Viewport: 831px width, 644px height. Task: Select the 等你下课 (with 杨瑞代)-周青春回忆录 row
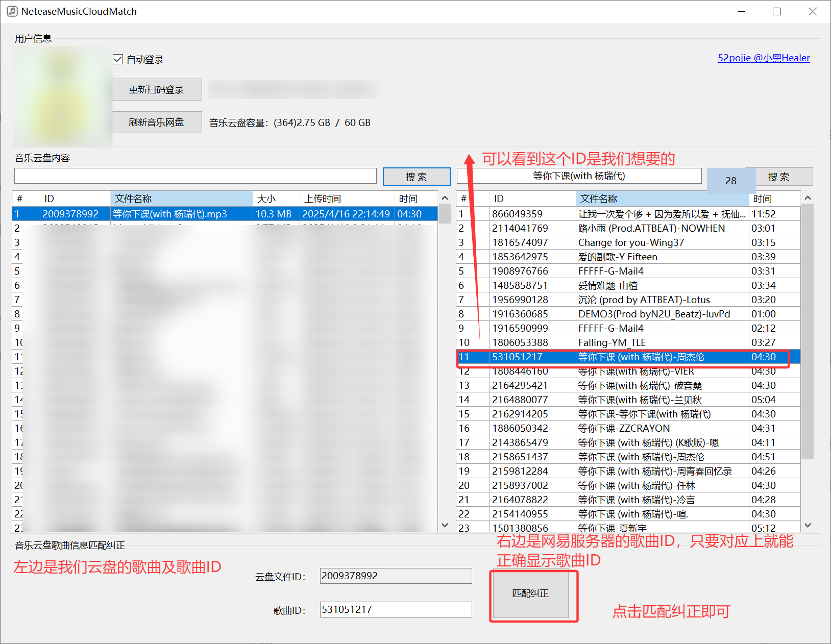(x=628, y=471)
